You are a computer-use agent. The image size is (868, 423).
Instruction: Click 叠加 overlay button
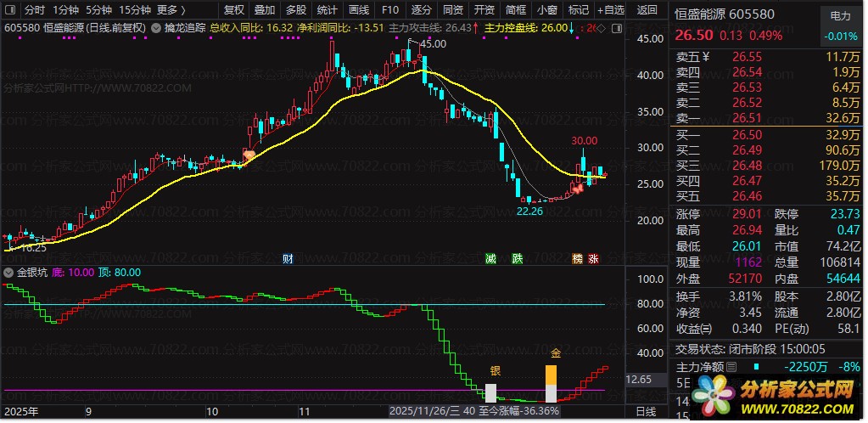coord(265,10)
